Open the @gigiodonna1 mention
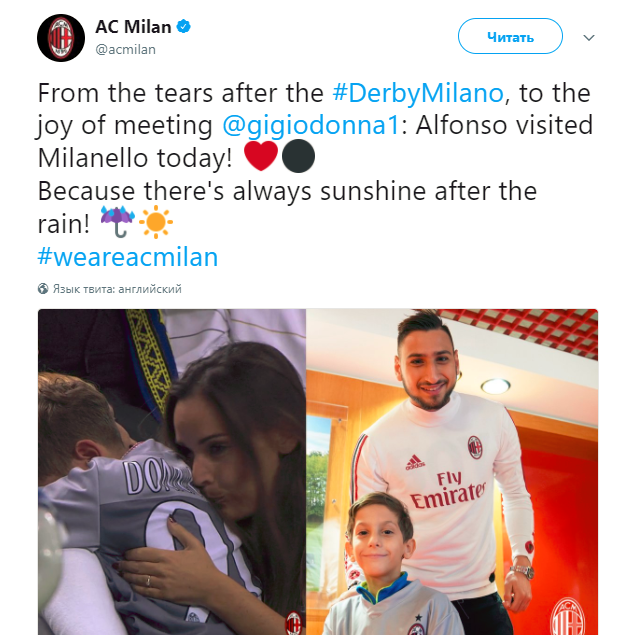The height and width of the screenshot is (635, 634). [x=311, y=125]
